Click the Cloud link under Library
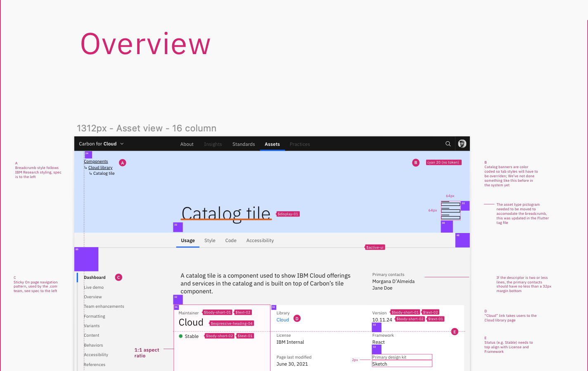The image size is (588, 371). point(282,320)
